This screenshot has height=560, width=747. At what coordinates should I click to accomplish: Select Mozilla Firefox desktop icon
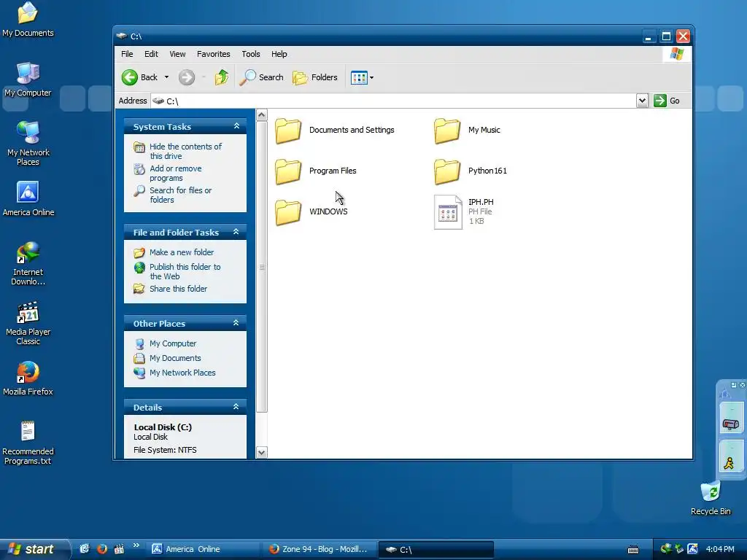point(28,378)
